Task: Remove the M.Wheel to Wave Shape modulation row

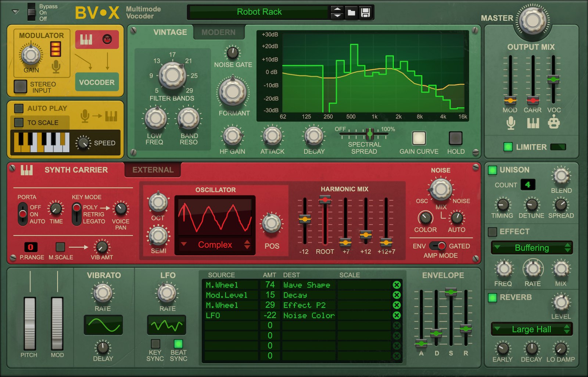Action: pos(397,285)
